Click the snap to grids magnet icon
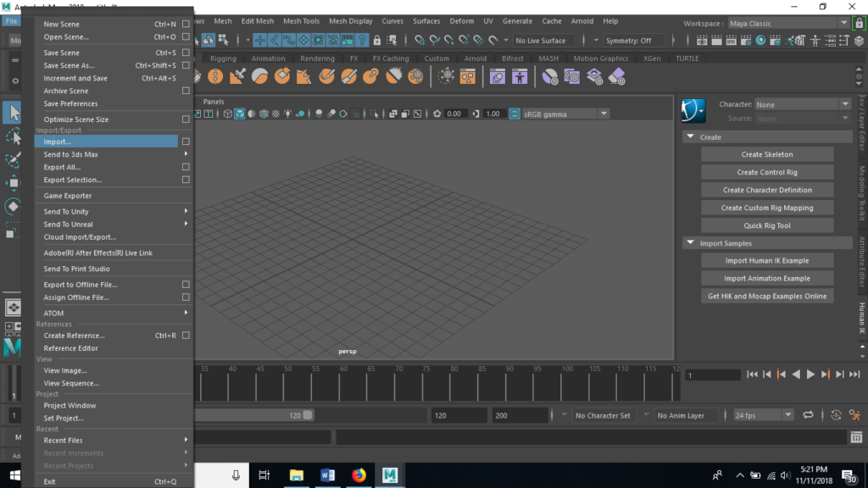The width and height of the screenshot is (868, 488). click(420, 41)
